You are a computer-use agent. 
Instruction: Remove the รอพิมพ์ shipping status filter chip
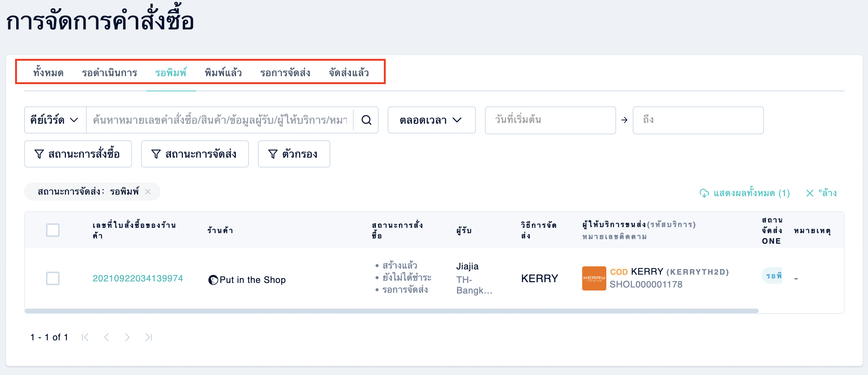tap(148, 192)
